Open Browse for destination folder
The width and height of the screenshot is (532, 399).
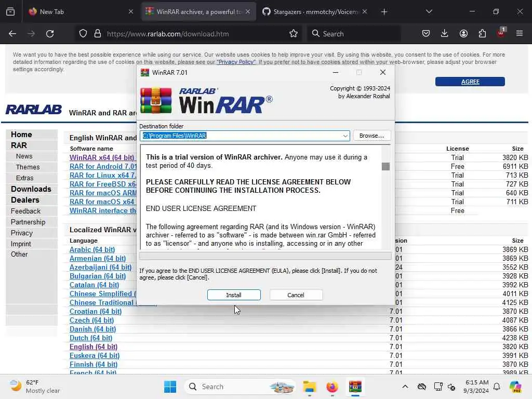pyautogui.click(x=371, y=136)
